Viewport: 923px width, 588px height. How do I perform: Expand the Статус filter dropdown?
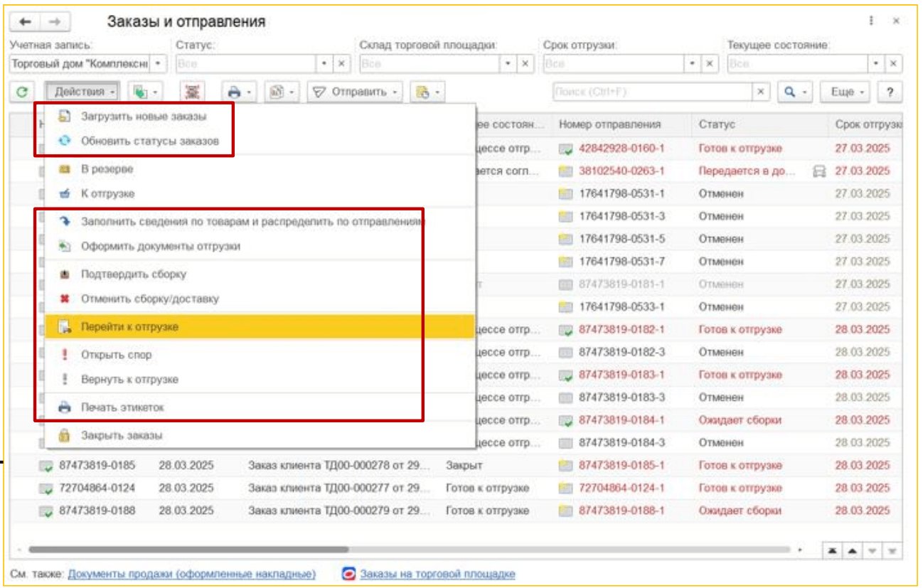click(325, 63)
